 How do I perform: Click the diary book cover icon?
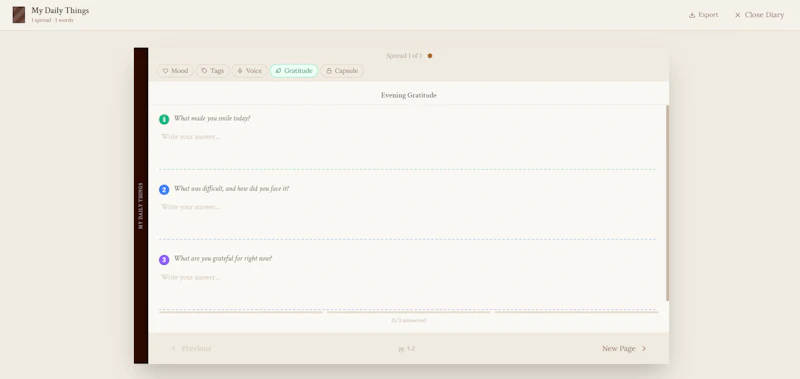click(x=19, y=15)
